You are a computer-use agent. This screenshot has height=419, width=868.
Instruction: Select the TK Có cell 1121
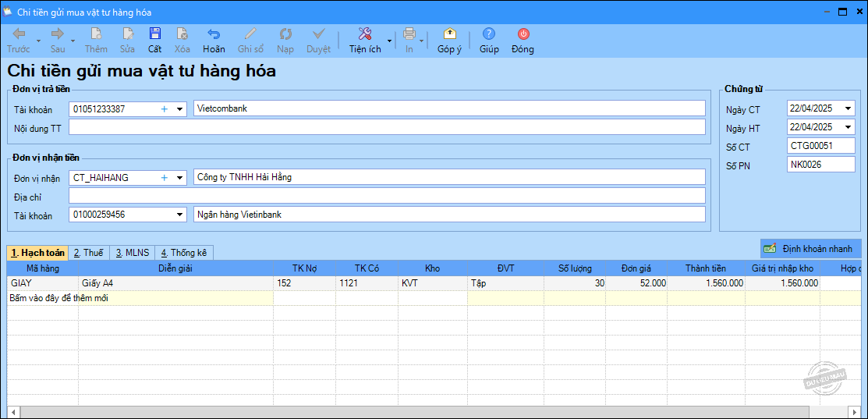pyautogui.click(x=366, y=283)
